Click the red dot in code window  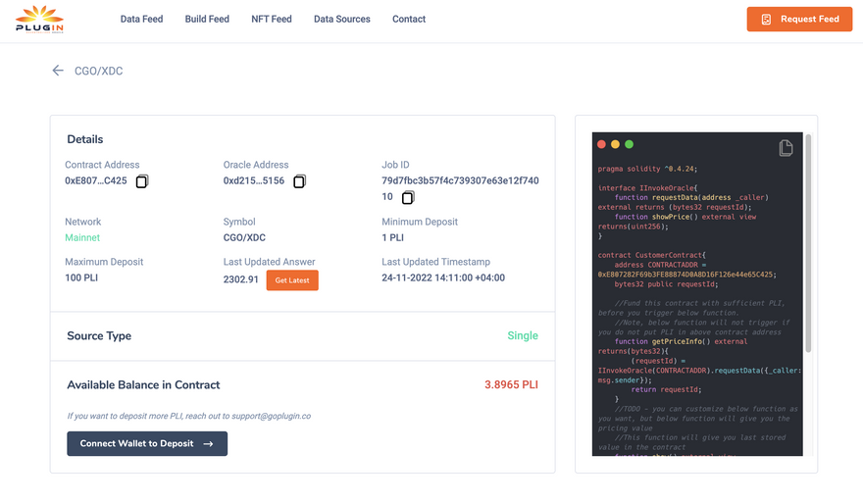[602, 144]
